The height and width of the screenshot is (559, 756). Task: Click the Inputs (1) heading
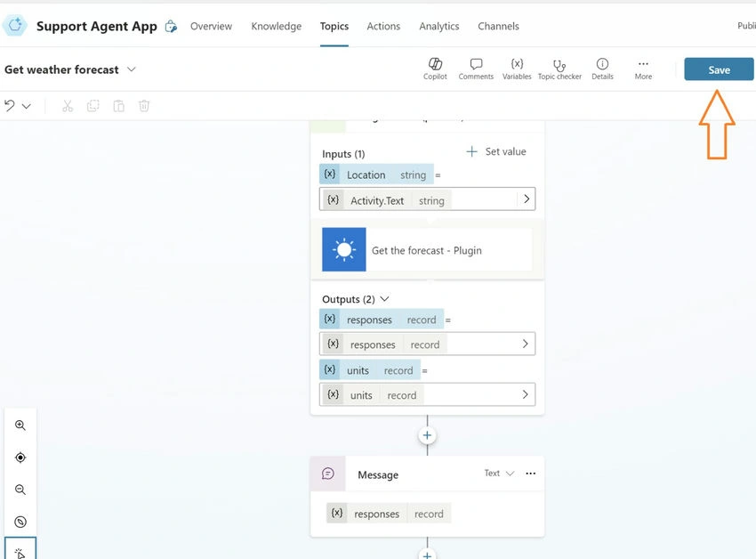[343, 154]
